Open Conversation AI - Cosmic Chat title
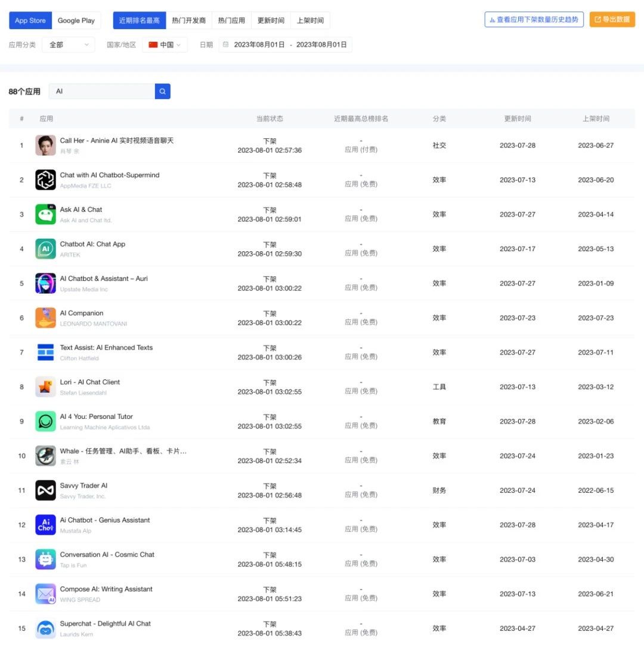Screen dimensions: 644x645 (107, 554)
